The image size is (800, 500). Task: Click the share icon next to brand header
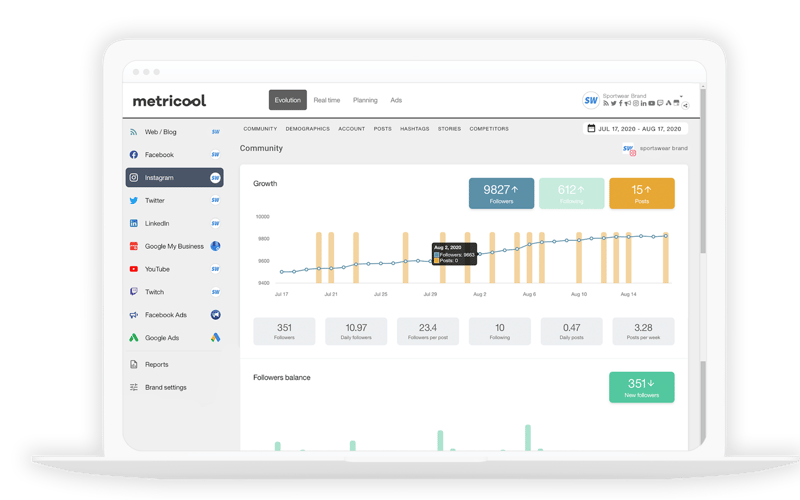pyautogui.click(x=685, y=106)
